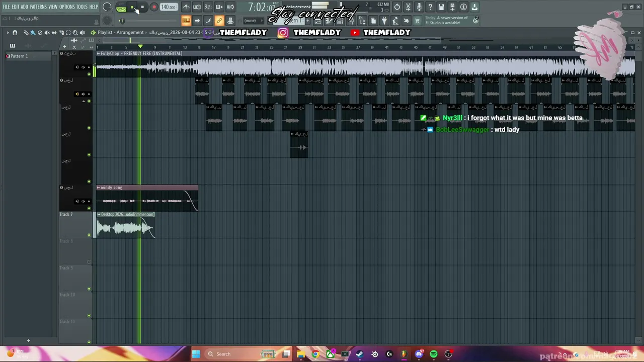The width and height of the screenshot is (644, 362).
Task: Toggle the recording countdown icon
Action: [x=208, y=7]
